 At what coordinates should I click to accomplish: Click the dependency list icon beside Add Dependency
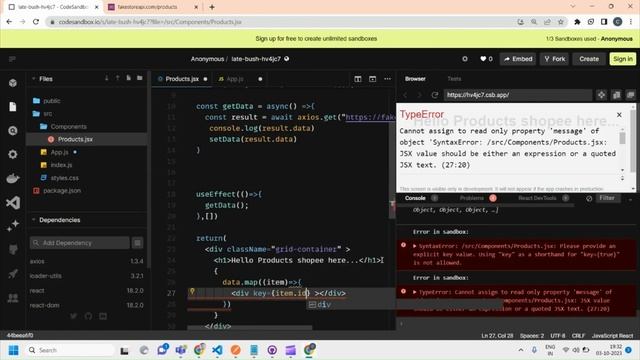(138, 243)
